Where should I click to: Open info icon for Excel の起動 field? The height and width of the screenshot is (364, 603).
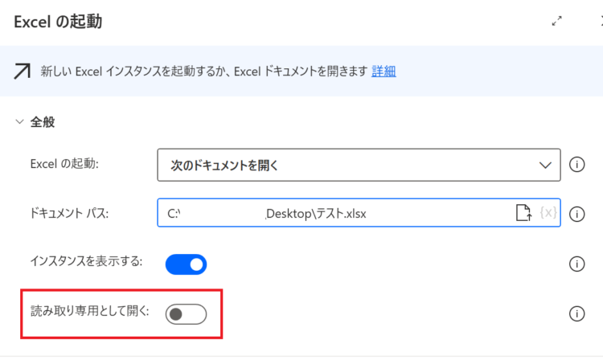tap(576, 165)
